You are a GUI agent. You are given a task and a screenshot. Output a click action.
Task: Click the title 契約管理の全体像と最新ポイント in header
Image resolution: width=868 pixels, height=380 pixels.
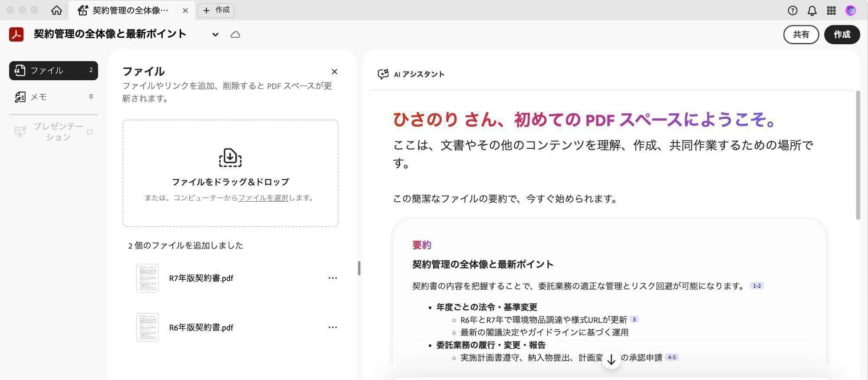coord(110,34)
